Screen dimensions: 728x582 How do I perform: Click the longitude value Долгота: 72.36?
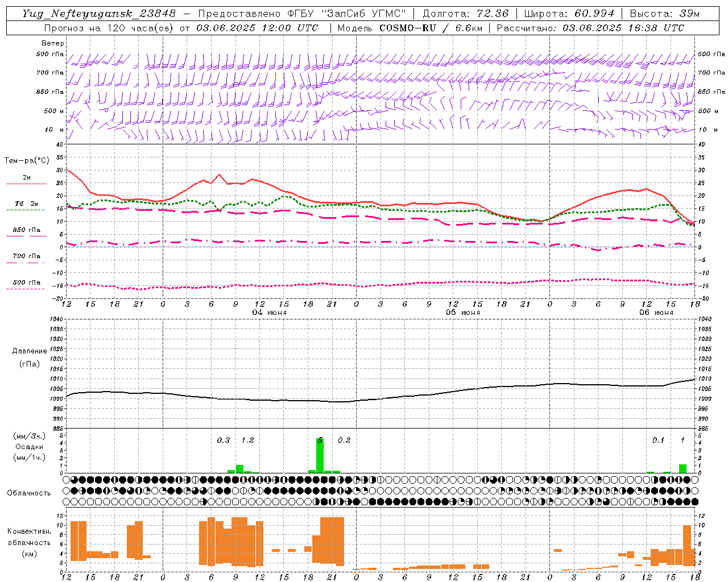[x=465, y=14]
